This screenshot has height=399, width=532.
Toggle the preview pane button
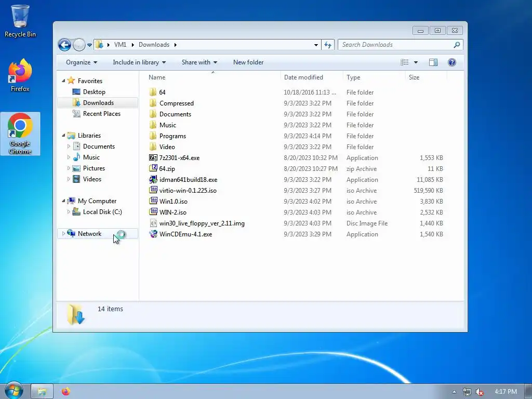coord(433,62)
